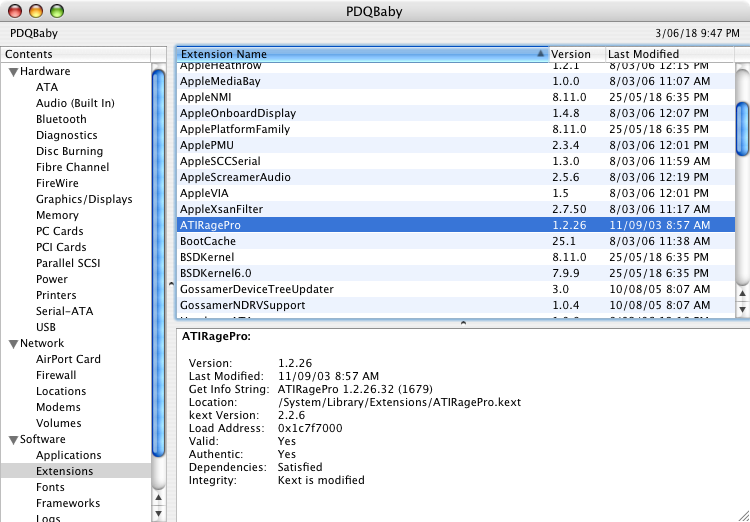Click the extension list scroll down arrow
This screenshot has width=750, height=522.
tap(742, 310)
